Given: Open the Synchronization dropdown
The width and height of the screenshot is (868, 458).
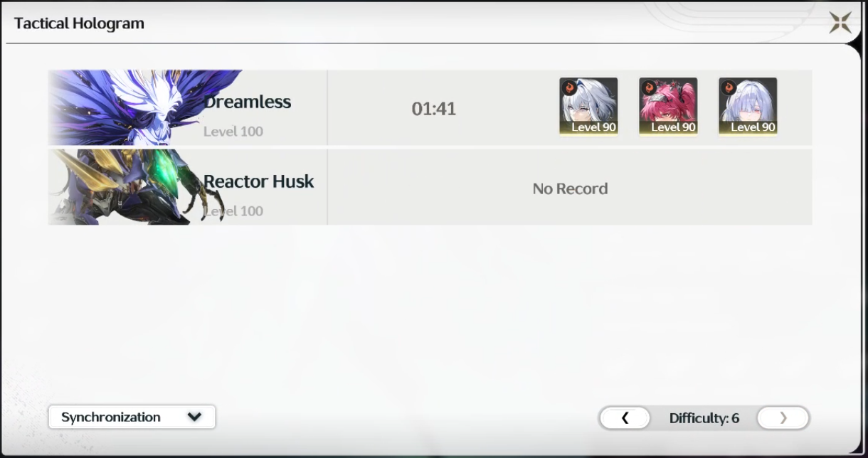Looking at the screenshot, I should tap(132, 417).
